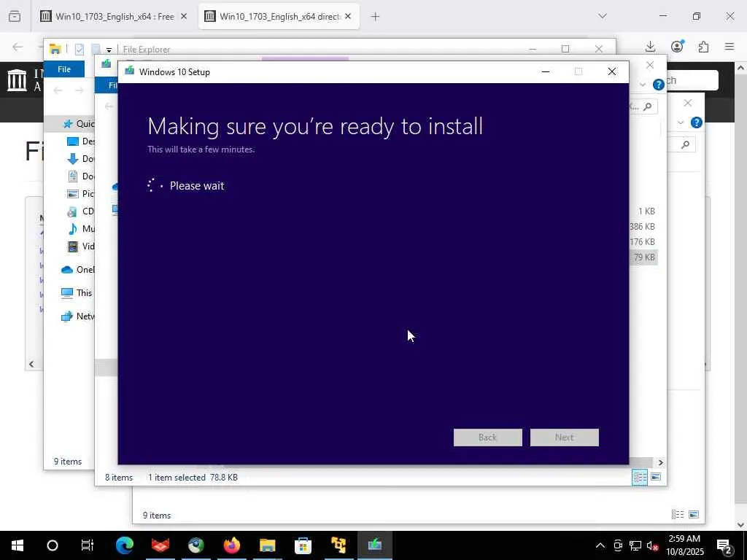The width and height of the screenshot is (747, 560).
Task: Click the '1 item selected 78.8 KB' status text
Action: click(193, 477)
